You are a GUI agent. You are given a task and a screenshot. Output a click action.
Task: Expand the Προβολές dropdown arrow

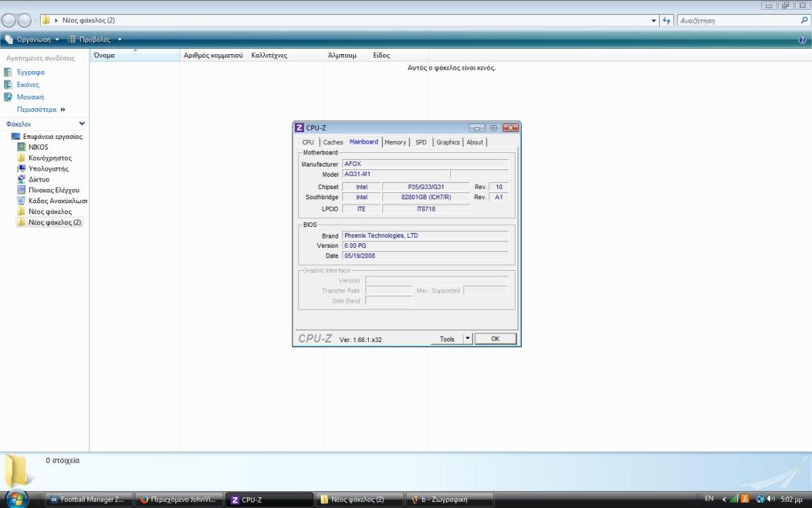coord(120,39)
